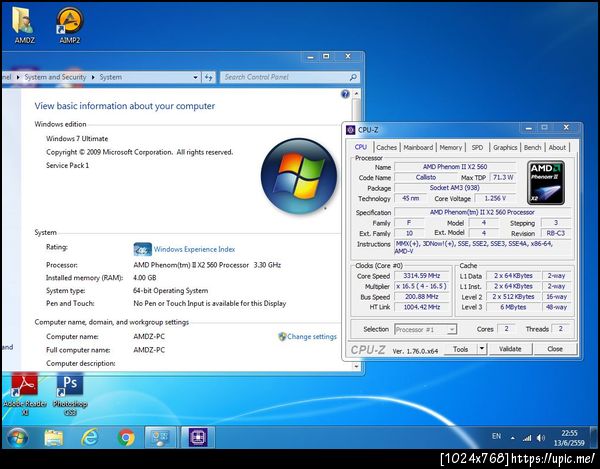Switch to the SPD tab

pos(477,147)
